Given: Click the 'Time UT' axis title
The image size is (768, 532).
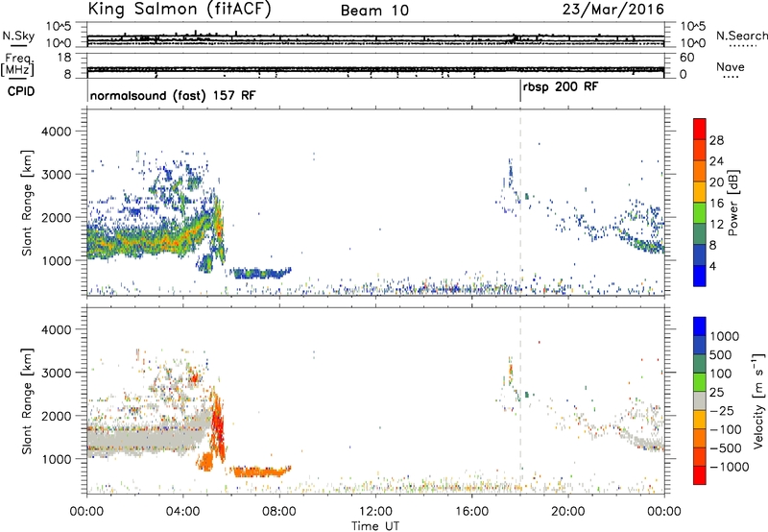Looking at the screenshot, I should [375, 525].
